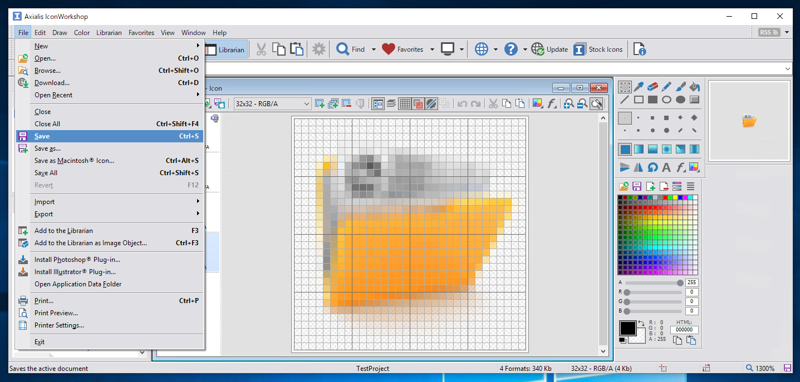This screenshot has width=800, height=382.
Task: Toggle the diagonal stripes display button
Action: pos(431,104)
